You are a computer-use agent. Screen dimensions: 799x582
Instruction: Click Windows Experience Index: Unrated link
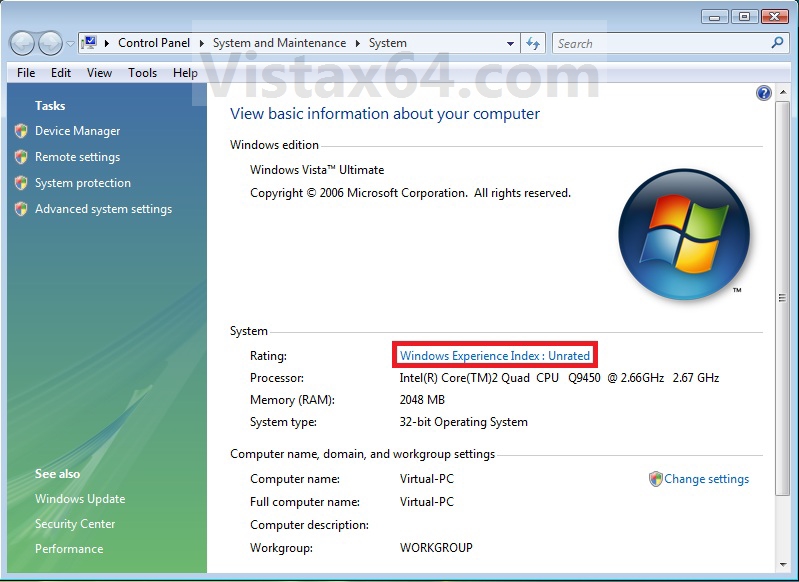(495, 355)
